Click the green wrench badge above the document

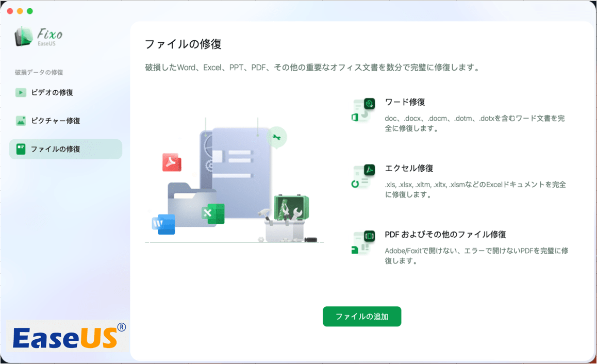tap(277, 138)
